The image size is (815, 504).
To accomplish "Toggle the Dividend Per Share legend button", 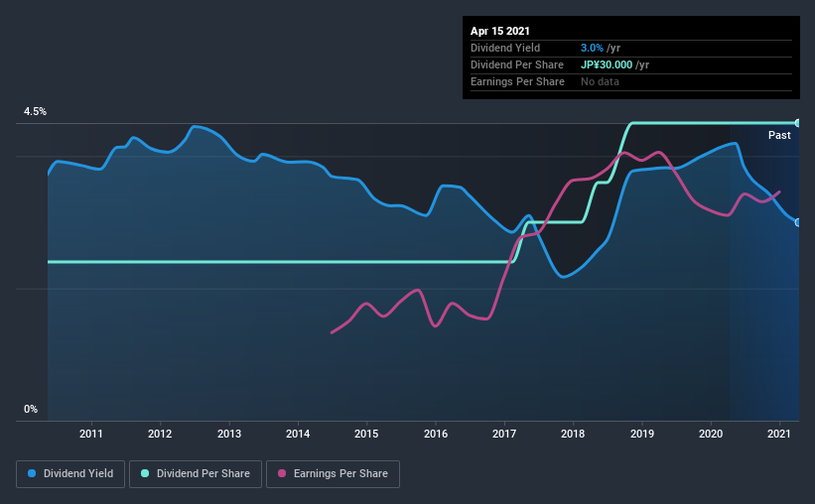I will tap(196, 474).
